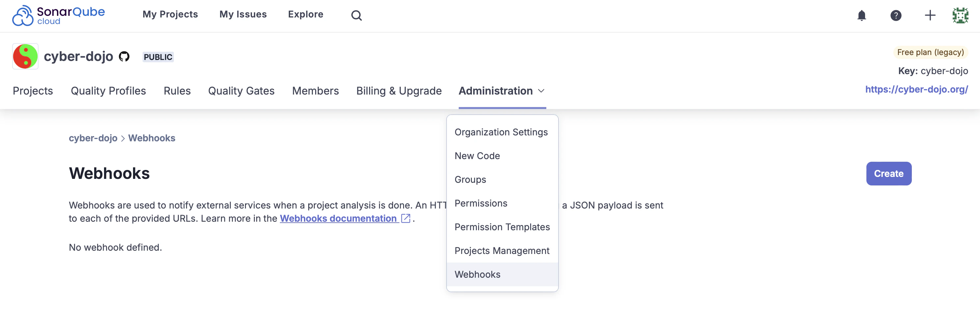Open the notifications bell
980x335 pixels.
point(861,15)
